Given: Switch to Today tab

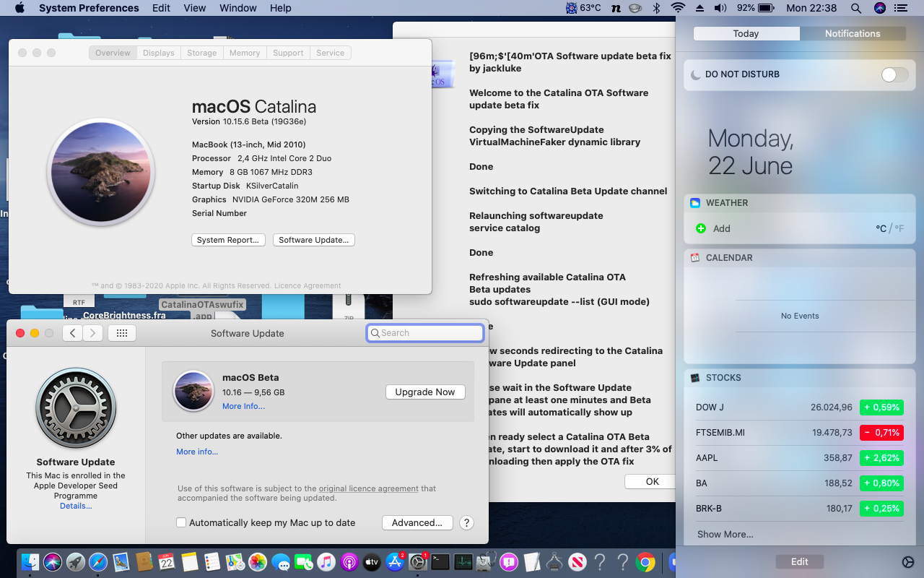Looking at the screenshot, I should click(746, 33).
